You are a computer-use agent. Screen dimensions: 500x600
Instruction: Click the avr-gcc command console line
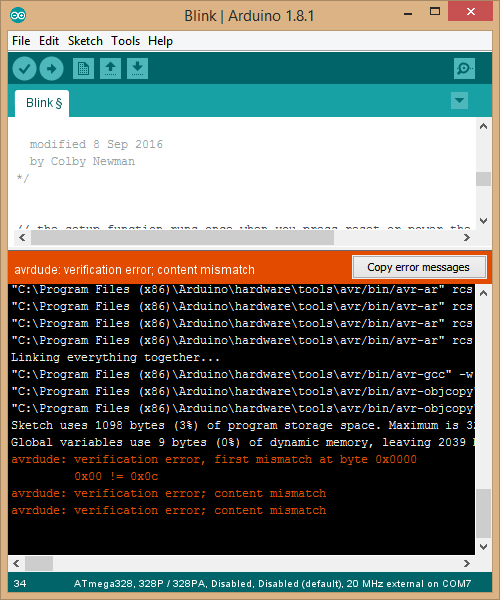coord(243,374)
